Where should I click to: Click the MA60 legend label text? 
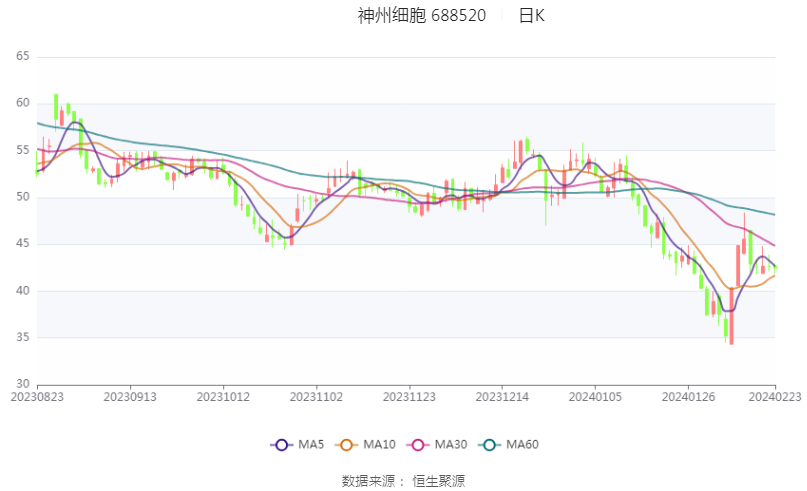pyautogui.click(x=522, y=445)
